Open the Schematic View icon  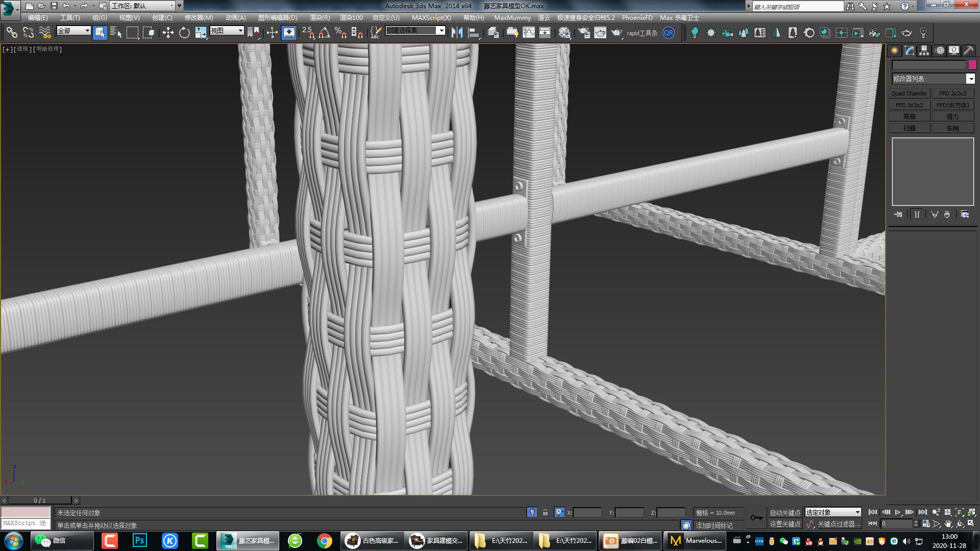[545, 32]
